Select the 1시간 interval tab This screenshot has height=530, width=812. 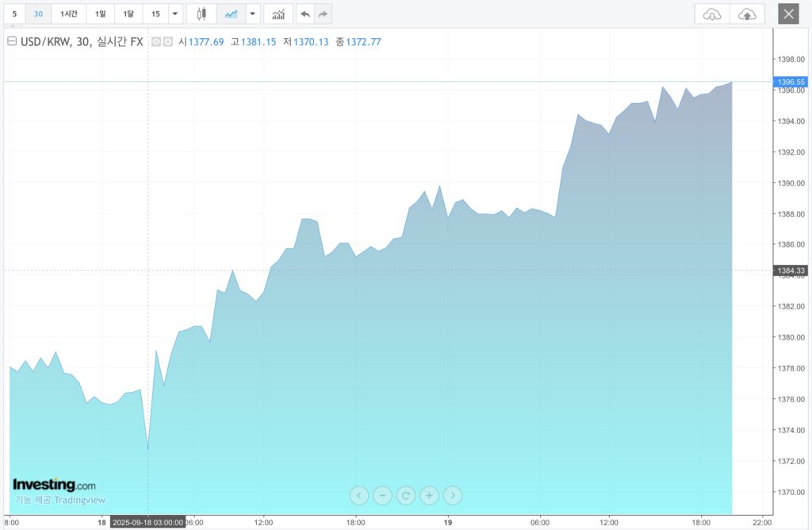pos(69,13)
